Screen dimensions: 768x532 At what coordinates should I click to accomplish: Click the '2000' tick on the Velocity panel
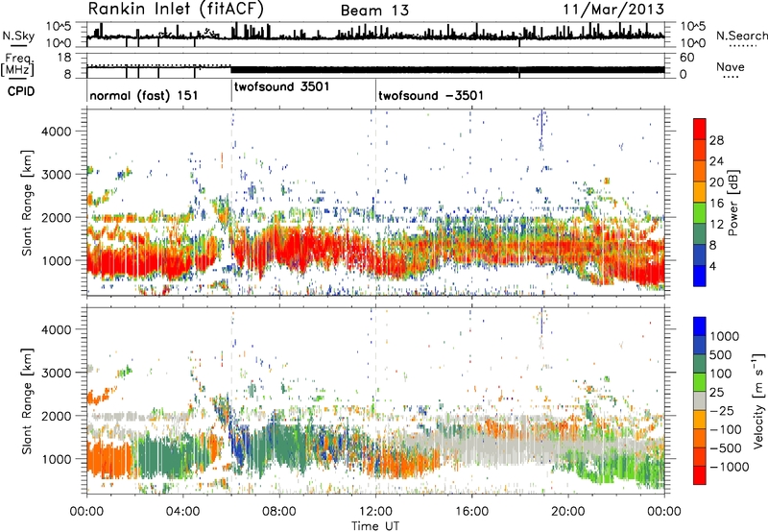pyautogui.click(x=57, y=416)
